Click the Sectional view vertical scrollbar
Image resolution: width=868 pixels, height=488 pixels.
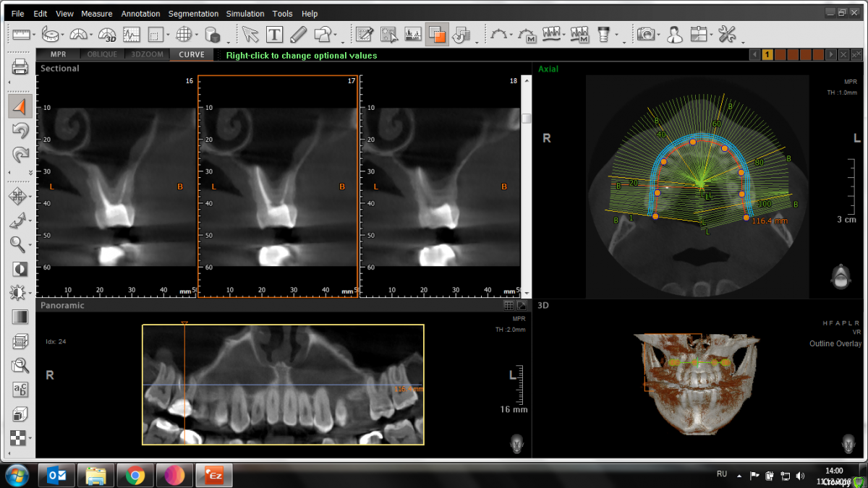pyautogui.click(x=527, y=181)
